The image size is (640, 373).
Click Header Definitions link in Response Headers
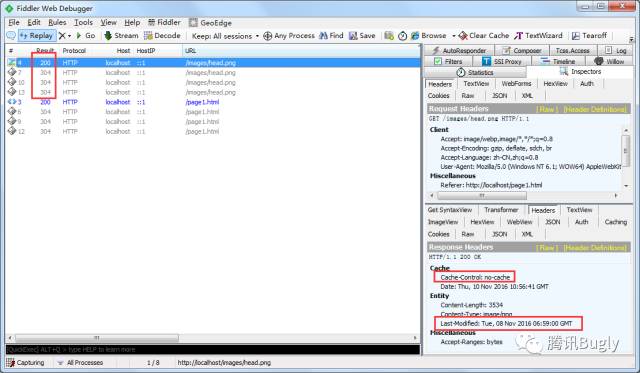(595, 248)
